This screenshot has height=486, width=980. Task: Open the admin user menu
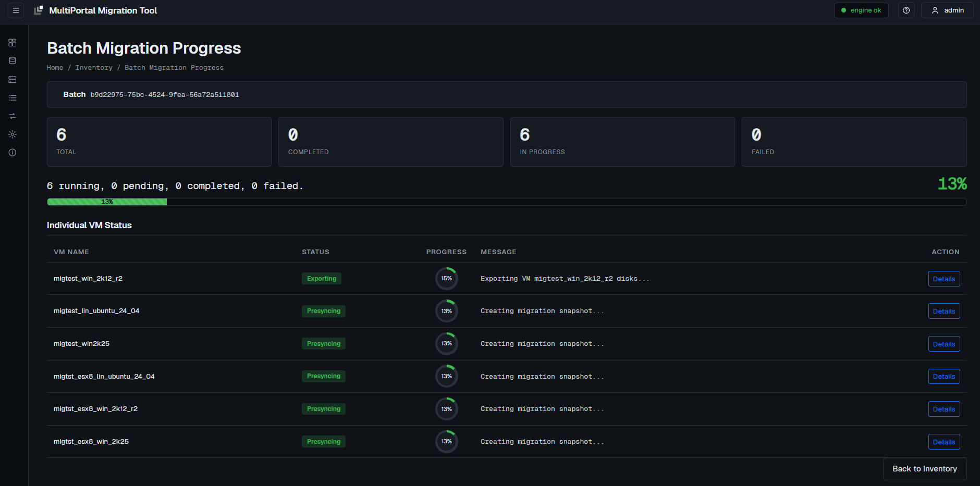click(x=947, y=10)
